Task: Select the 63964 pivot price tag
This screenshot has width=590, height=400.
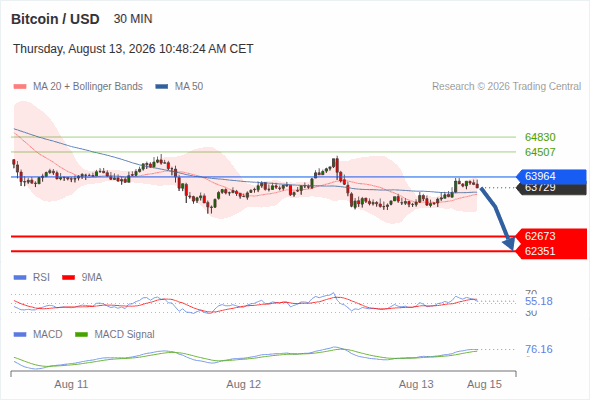Action: 551,176
